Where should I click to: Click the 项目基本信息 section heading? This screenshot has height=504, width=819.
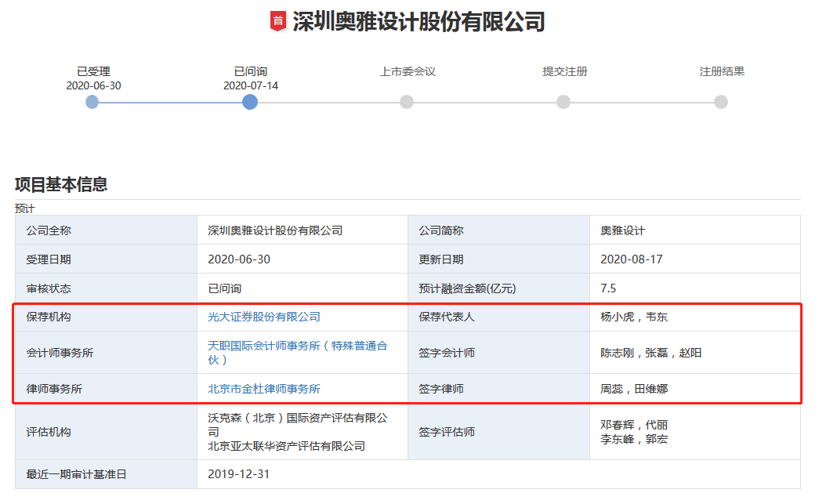point(61,184)
